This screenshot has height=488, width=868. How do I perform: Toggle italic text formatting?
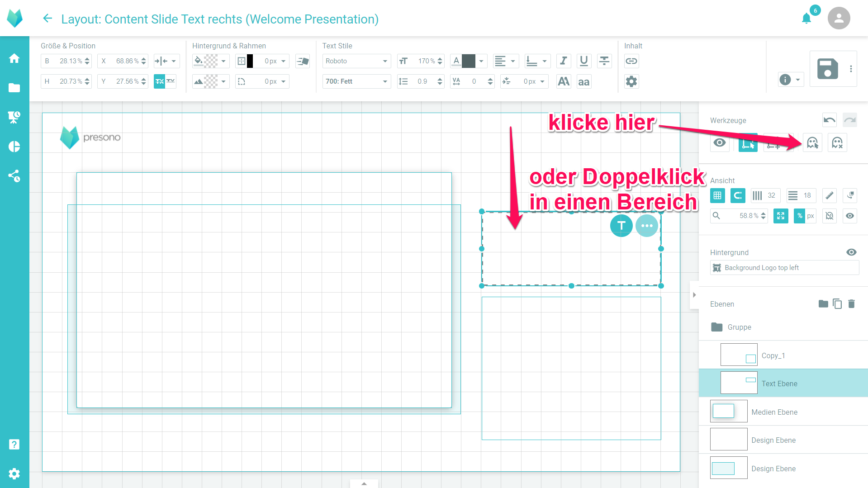(x=563, y=61)
